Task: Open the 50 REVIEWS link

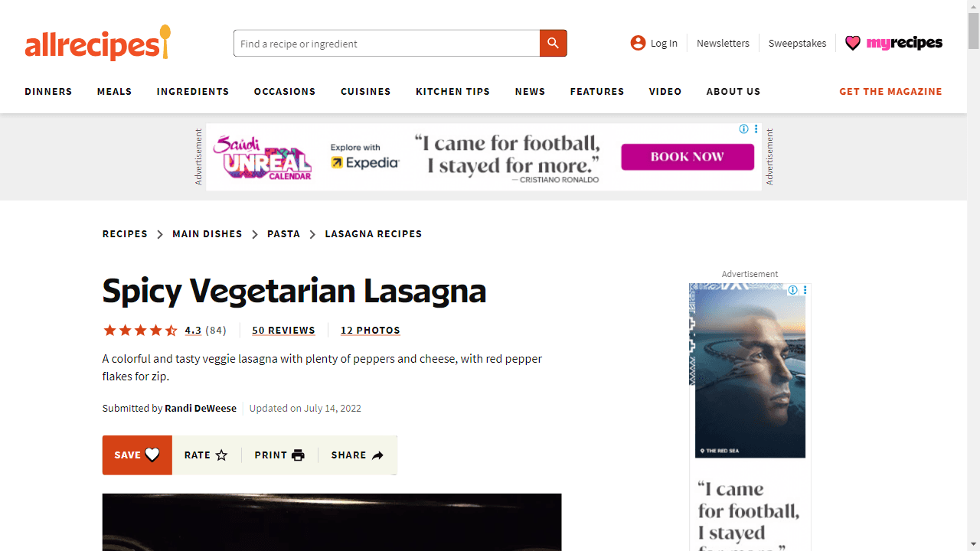Action: 283,331
